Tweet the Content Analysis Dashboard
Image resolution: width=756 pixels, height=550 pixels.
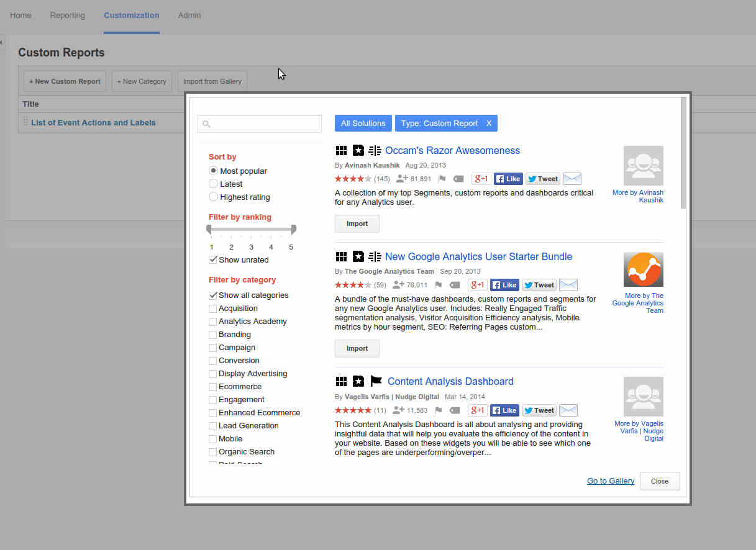pyautogui.click(x=539, y=410)
